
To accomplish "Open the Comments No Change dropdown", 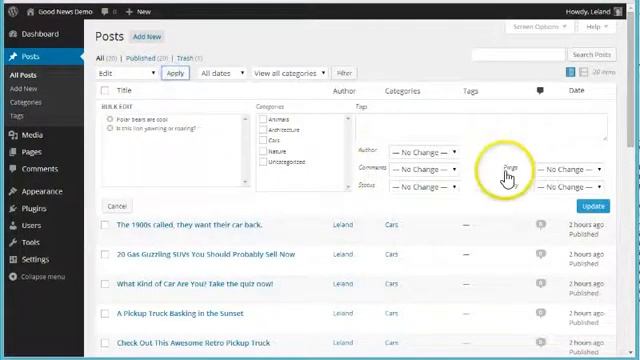I will 424,169.
